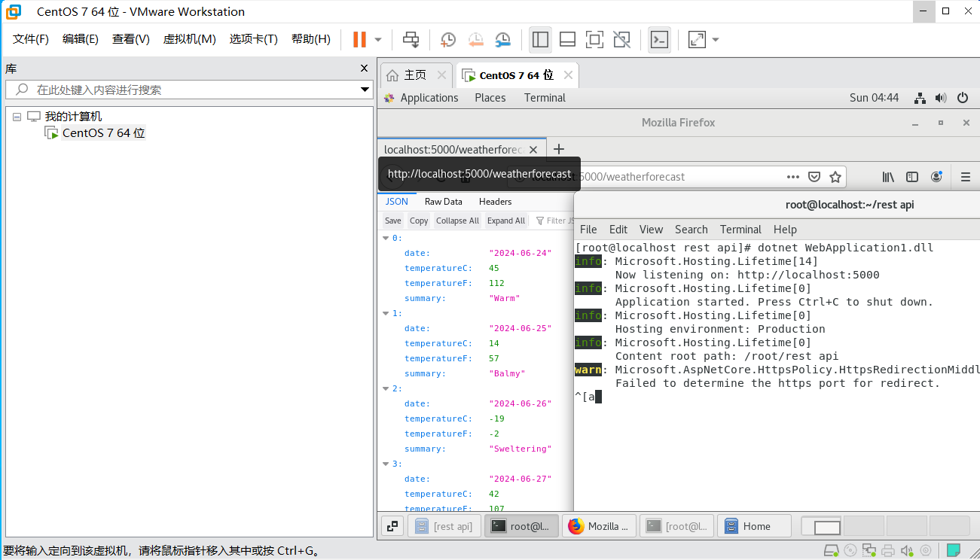Viewport: 980px width, 560px height.
Task: Switch to the Raw Data tab
Action: click(x=443, y=201)
